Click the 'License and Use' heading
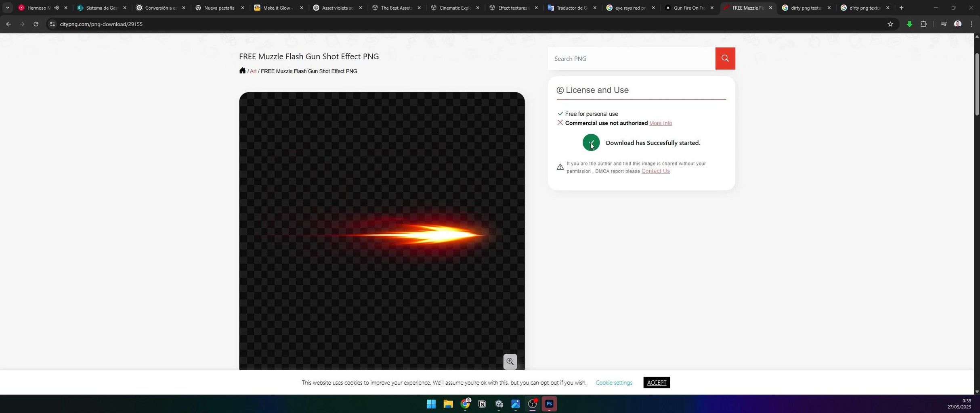This screenshot has width=980, height=413. pos(597,90)
